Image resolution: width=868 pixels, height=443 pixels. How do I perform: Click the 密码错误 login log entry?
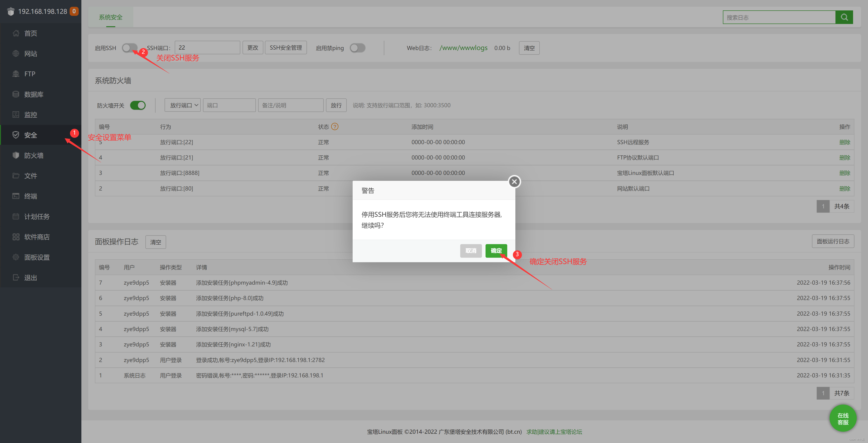[x=259, y=375]
